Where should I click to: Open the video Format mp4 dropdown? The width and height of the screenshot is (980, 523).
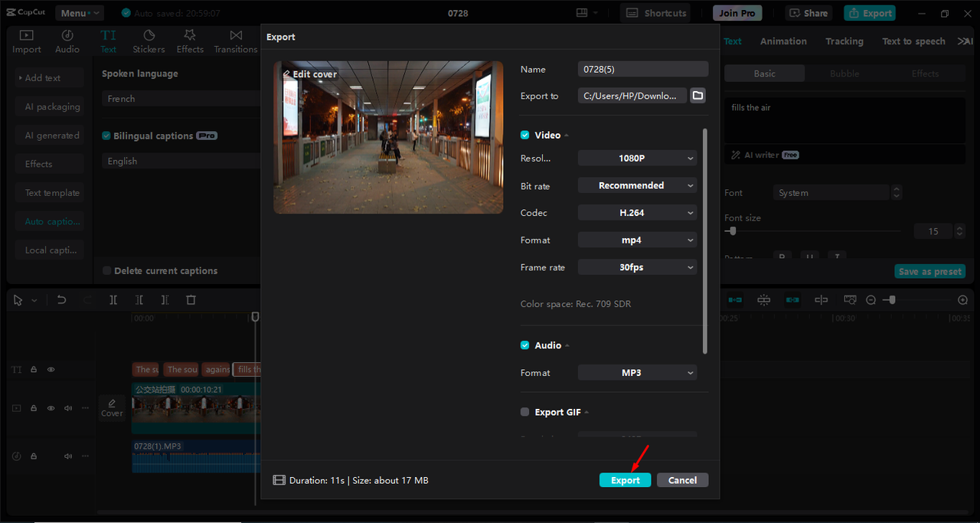coord(637,240)
